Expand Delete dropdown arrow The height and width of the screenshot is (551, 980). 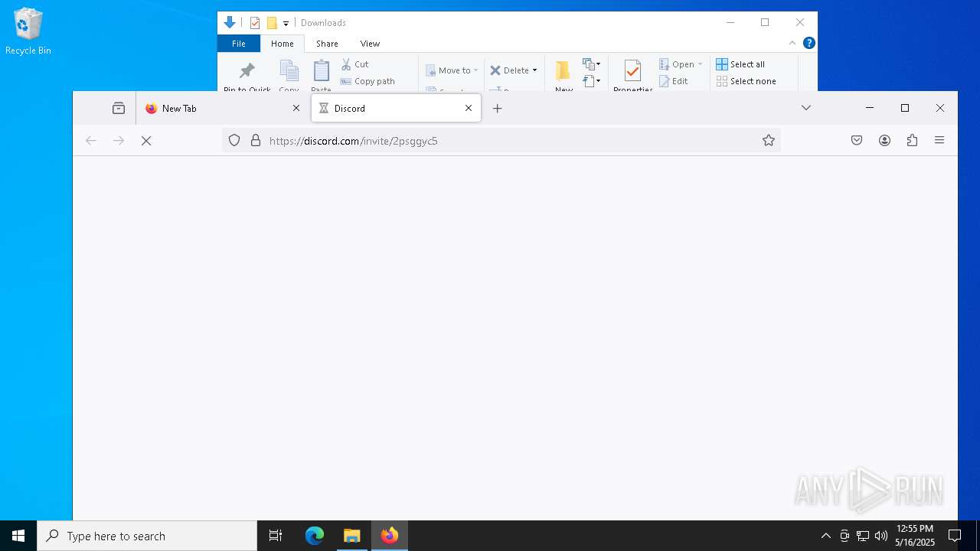(x=534, y=70)
